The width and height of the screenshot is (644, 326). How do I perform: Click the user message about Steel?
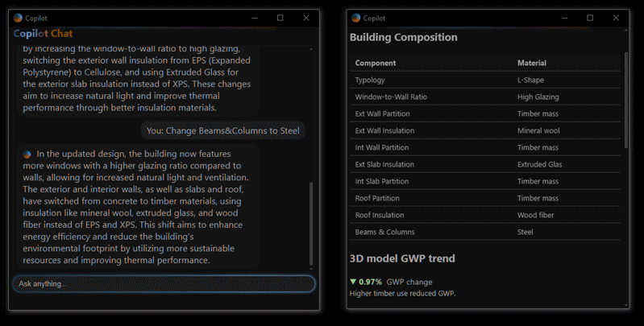[x=224, y=130]
